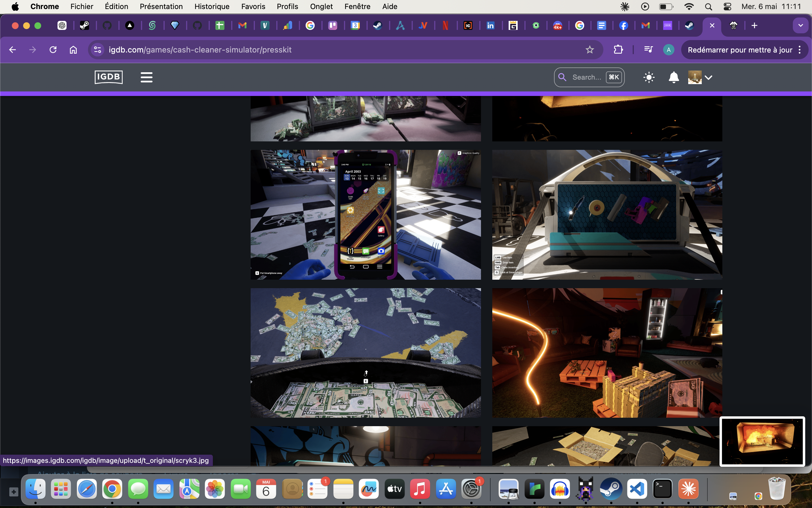Open Wi-Fi status menu
The image size is (812, 508).
tap(689, 6)
